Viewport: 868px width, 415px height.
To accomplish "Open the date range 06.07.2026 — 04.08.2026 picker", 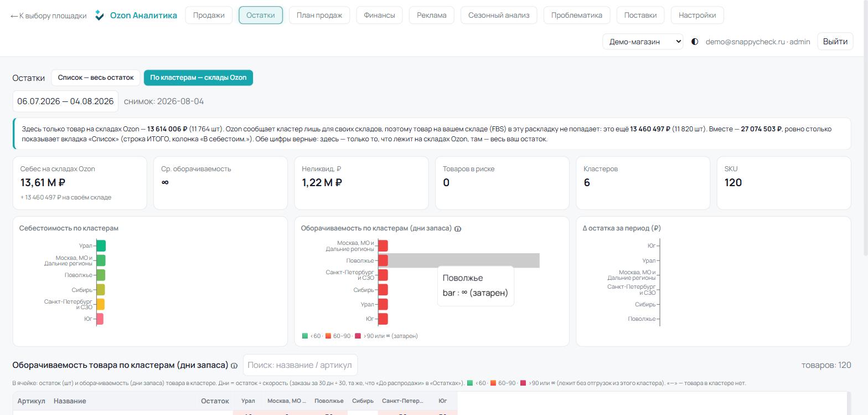I will coord(65,101).
